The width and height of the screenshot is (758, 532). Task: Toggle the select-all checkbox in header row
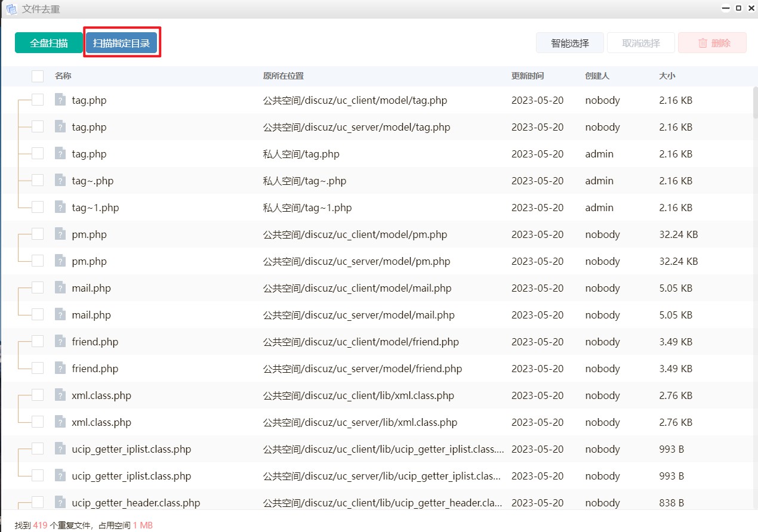(x=38, y=76)
